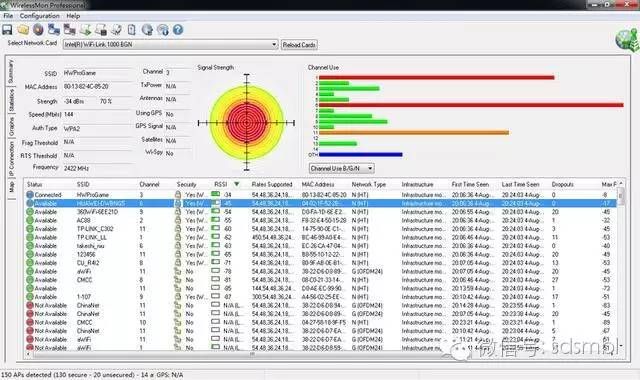
Task: Click the wireless info toolbar icon left of help
Action: pyautogui.click(x=162, y=29)
